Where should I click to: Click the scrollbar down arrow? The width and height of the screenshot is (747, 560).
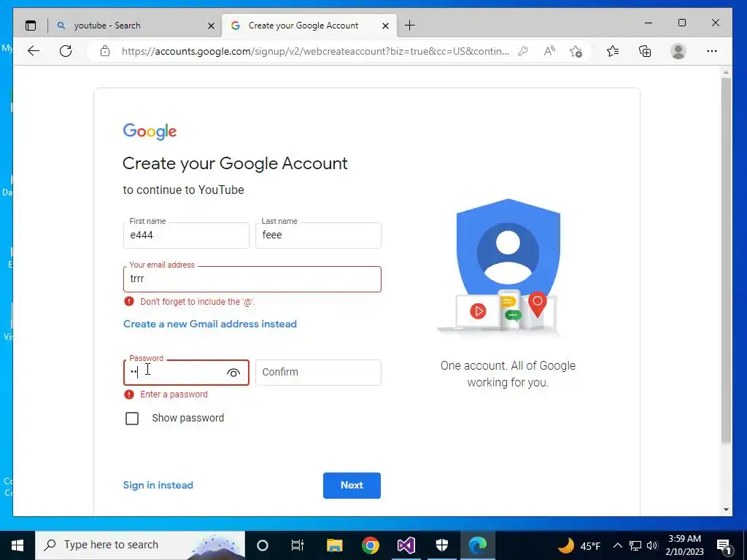[x=726, y=510]
